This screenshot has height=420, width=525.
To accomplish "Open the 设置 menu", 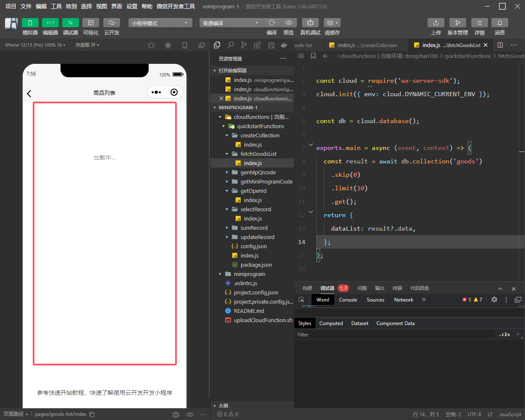I will coord(132,6).
